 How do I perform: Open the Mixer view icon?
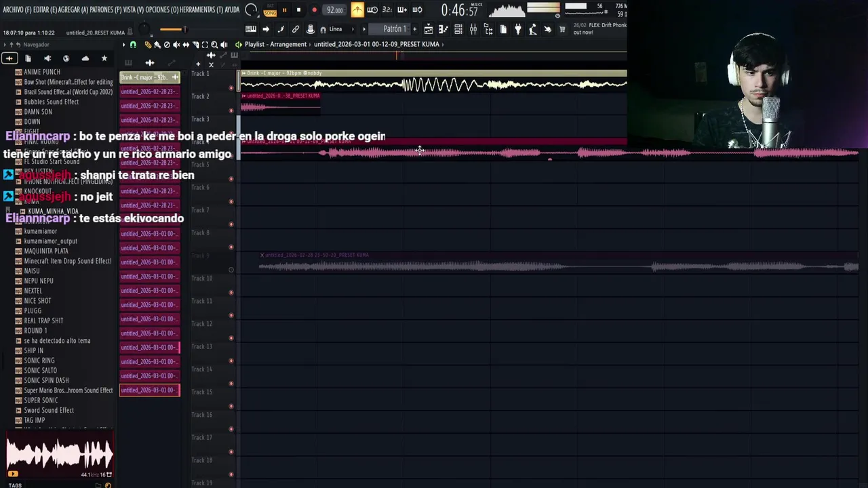coord(473,29)
